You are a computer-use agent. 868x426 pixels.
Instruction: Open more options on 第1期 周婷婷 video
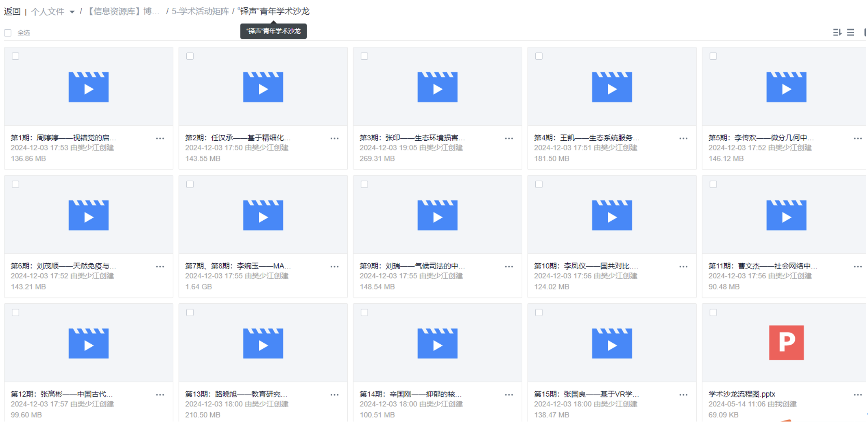[x=160, y=138]
